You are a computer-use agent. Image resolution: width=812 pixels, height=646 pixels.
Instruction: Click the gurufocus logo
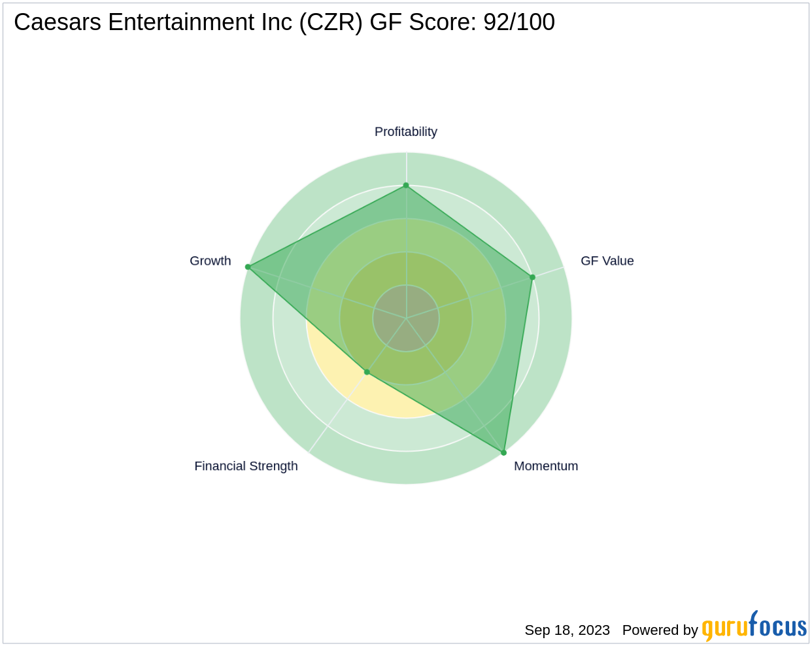tap(754, 627)
